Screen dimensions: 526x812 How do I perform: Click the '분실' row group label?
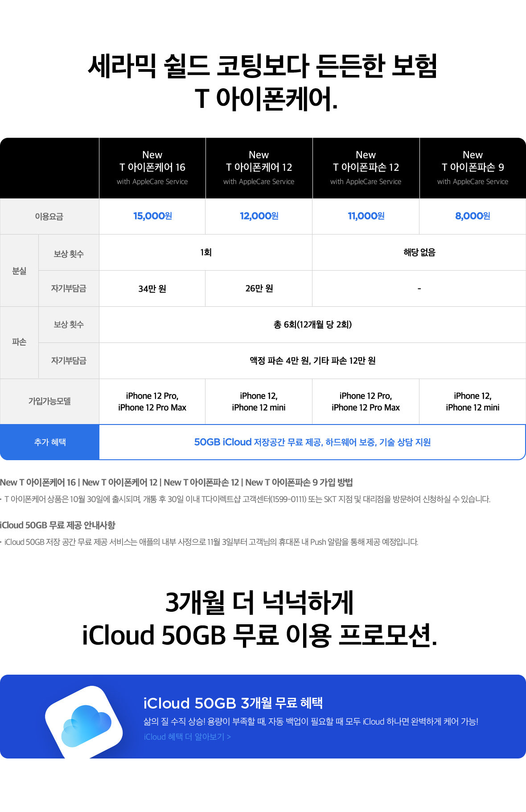(x=19, y=271)
